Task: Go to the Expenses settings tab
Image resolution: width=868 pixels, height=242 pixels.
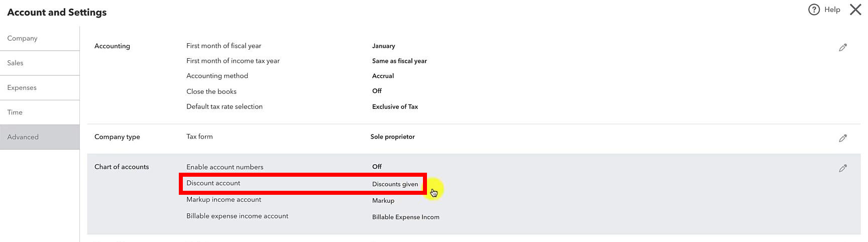Action: (x=40, y=87)
